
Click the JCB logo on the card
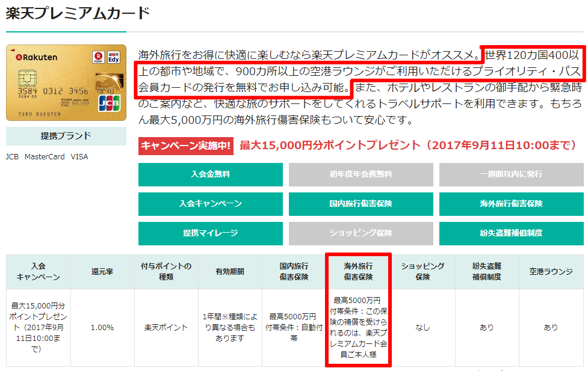[109, 103]
